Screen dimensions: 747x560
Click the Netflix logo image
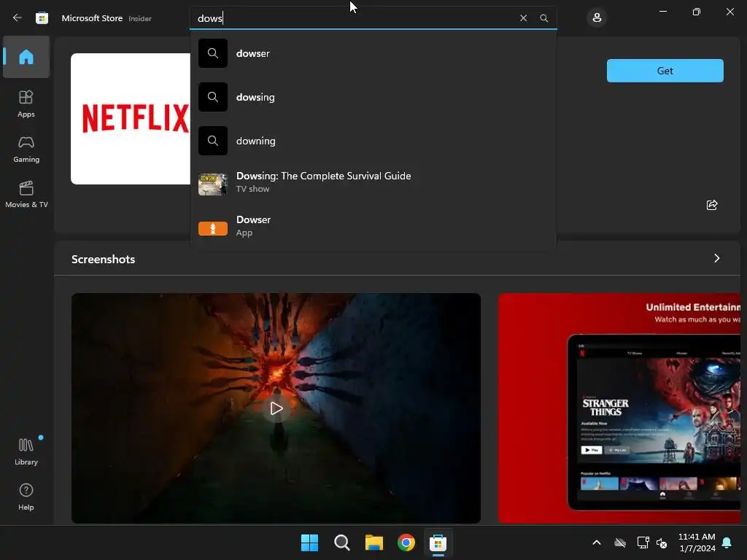point(131,119)
